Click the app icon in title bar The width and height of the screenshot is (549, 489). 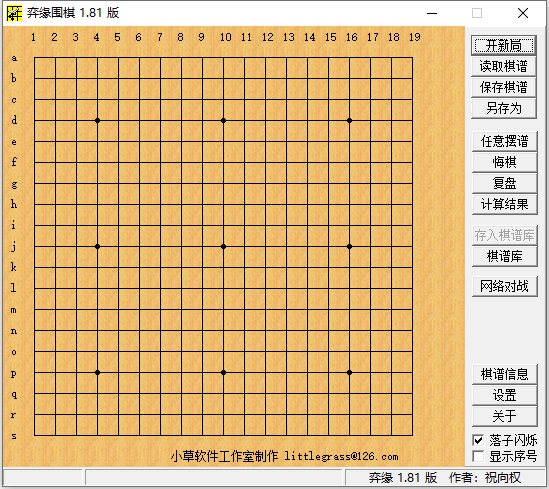click(x=14, y=13)
